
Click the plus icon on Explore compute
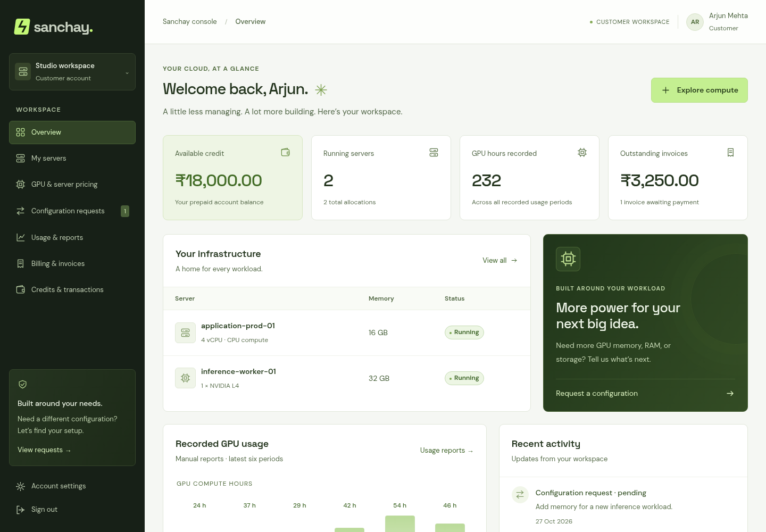click(x=665, y=90)
